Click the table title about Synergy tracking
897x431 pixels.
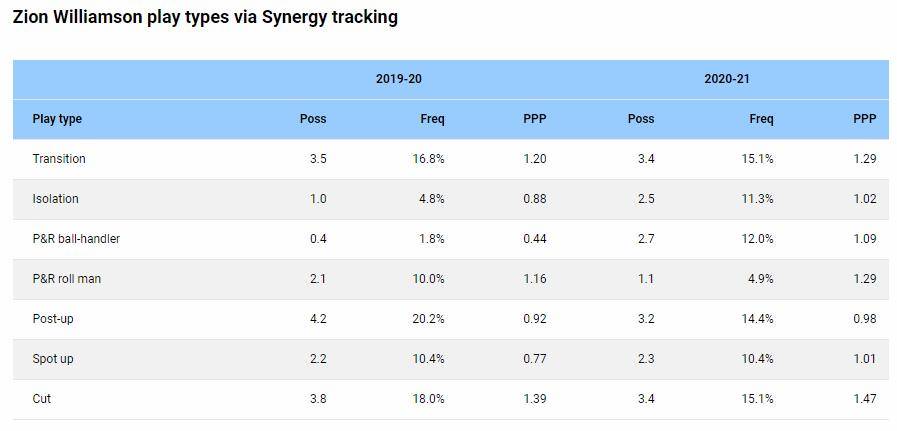205,17
